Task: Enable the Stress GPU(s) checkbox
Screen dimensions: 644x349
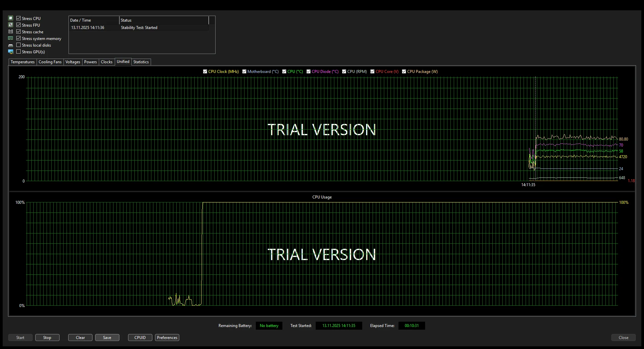Action: pos(19,52)
